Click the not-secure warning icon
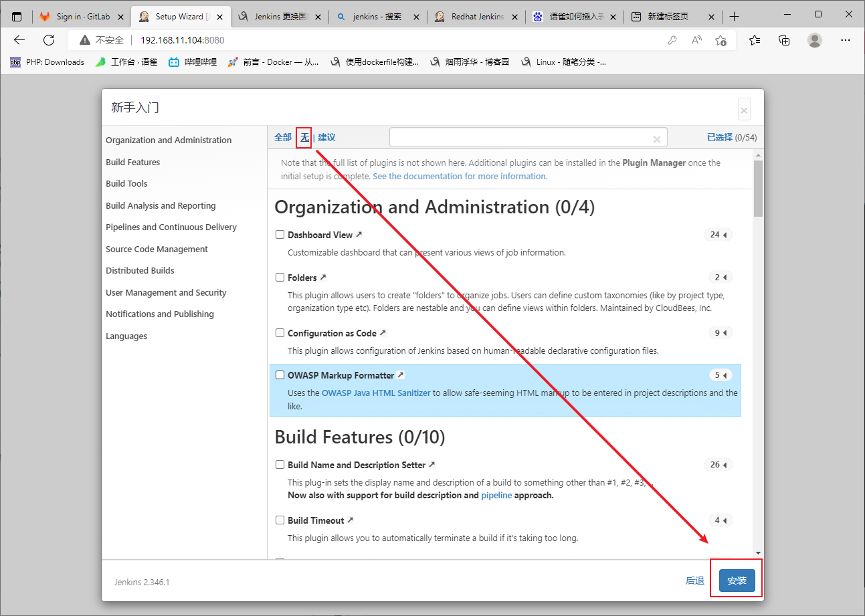Image resolution: width=865 pixels, height=616 pixels. click(x=84, y=40)
